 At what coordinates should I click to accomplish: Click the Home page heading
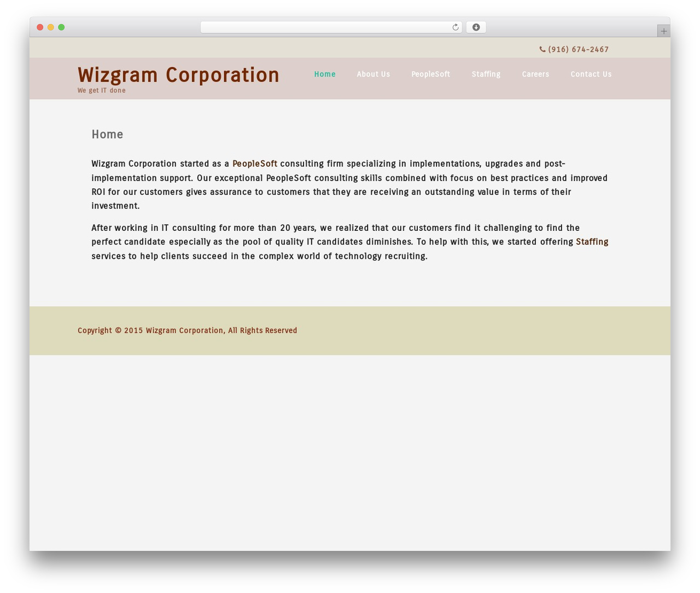(107, 135)
